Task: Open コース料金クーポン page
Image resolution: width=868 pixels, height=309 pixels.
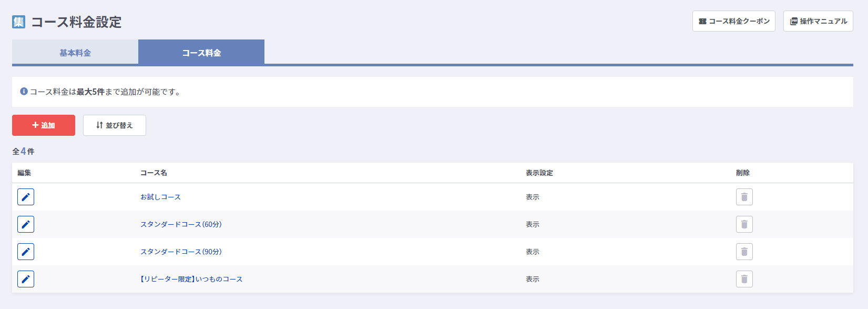Action: [733, 21]
